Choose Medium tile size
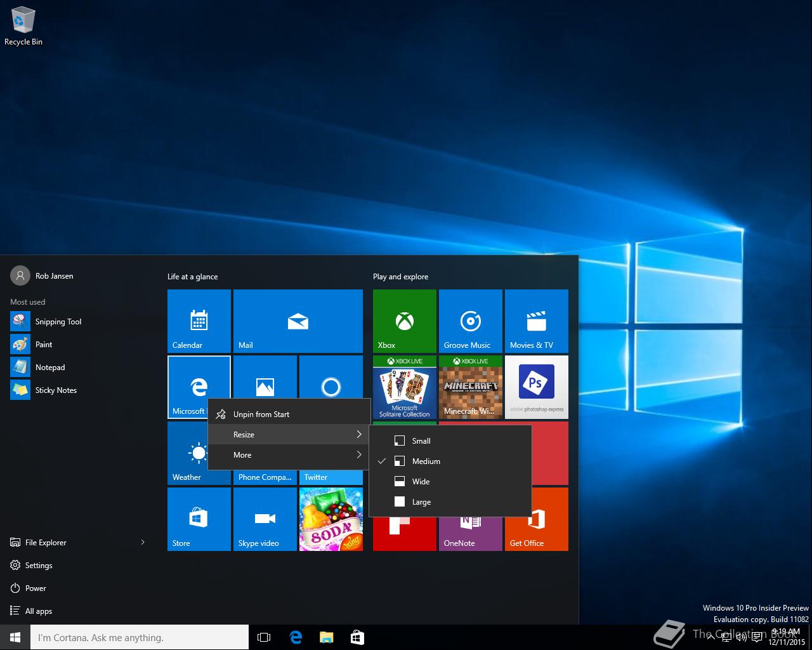 click(450, 461)
